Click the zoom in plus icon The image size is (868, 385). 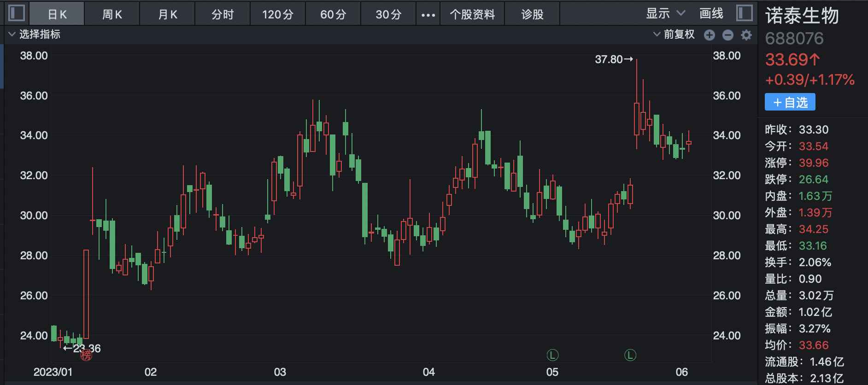(x=710, y=35)
